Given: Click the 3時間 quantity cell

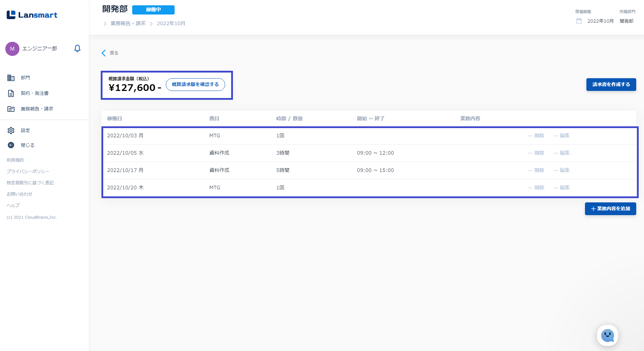Looking at the screenshot, I should pos(283,153).
